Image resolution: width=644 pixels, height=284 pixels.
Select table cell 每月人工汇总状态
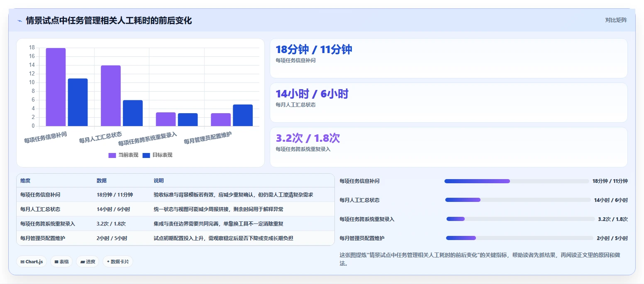point(40,209)
